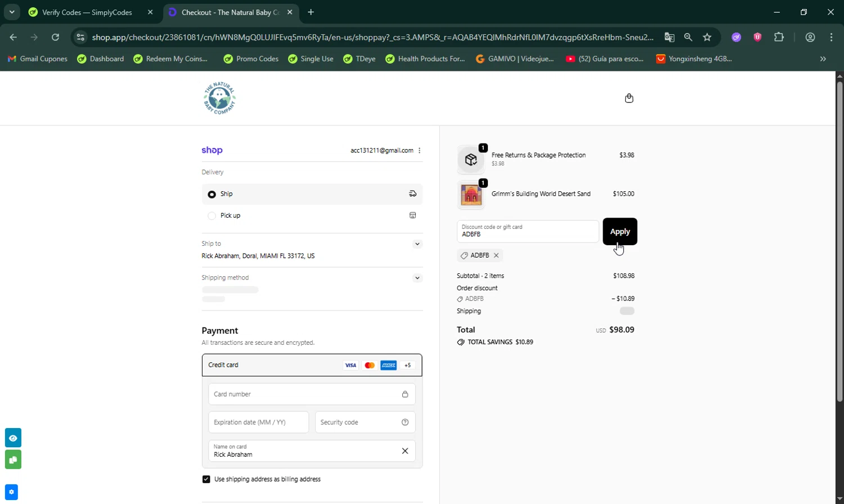Open the YouTube Guía para esco bookmark
Screen dimensions: 844x504
pos(605,58)
